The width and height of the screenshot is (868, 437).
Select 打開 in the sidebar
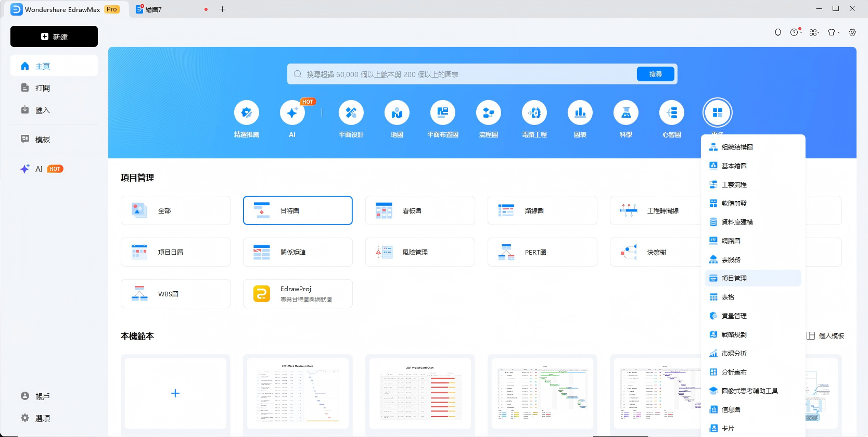tap(54, 88)
